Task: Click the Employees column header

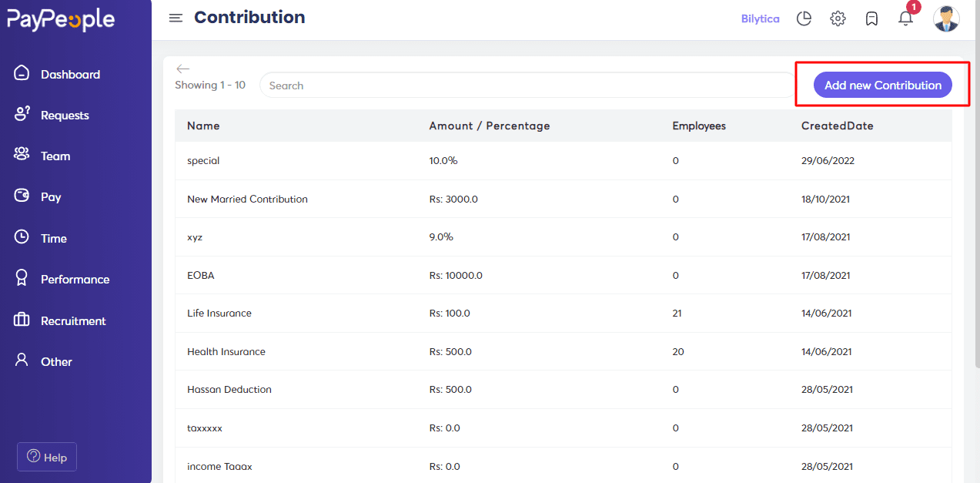Action: (699, 126)
